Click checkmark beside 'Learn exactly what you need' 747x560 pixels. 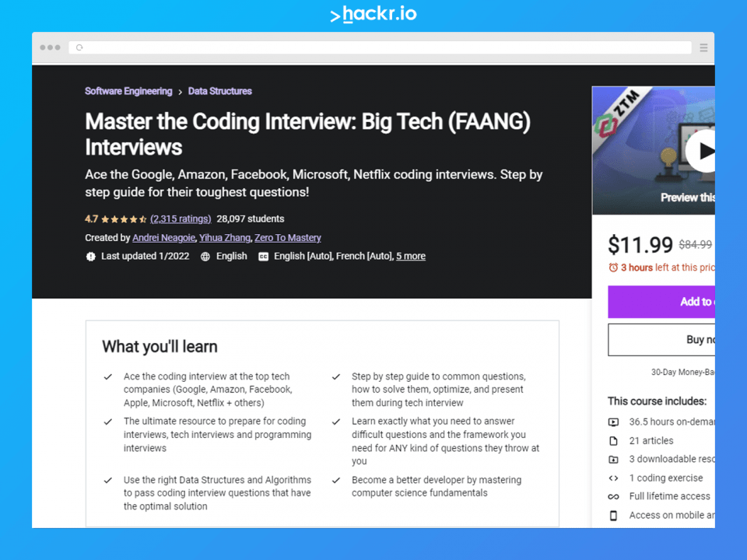point(336,422)
